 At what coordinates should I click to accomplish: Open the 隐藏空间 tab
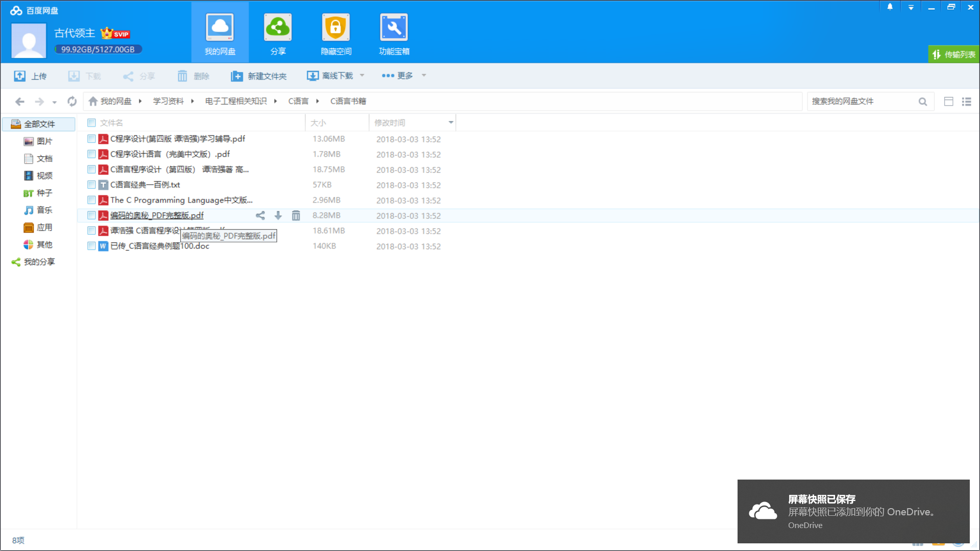tap(336, 34)
